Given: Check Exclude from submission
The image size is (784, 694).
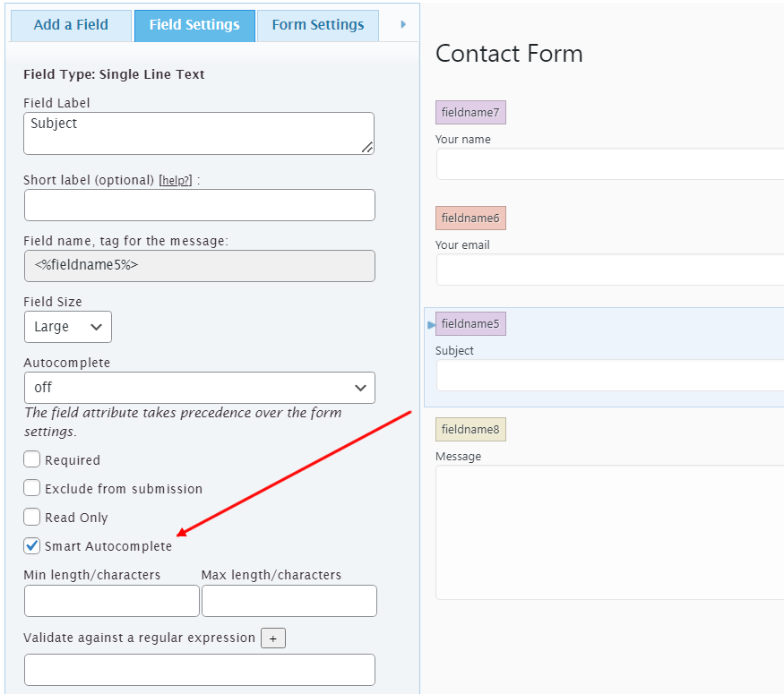Looking at the screenshot, I should click(x=32, y=488).
